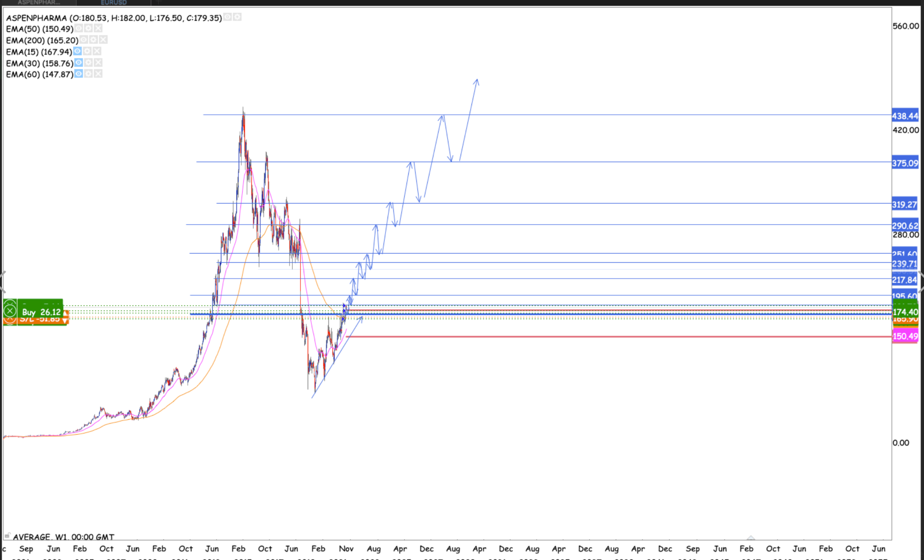
Task: Open settings gear for EMA(50) indicator
Action: tap(88, 28)
